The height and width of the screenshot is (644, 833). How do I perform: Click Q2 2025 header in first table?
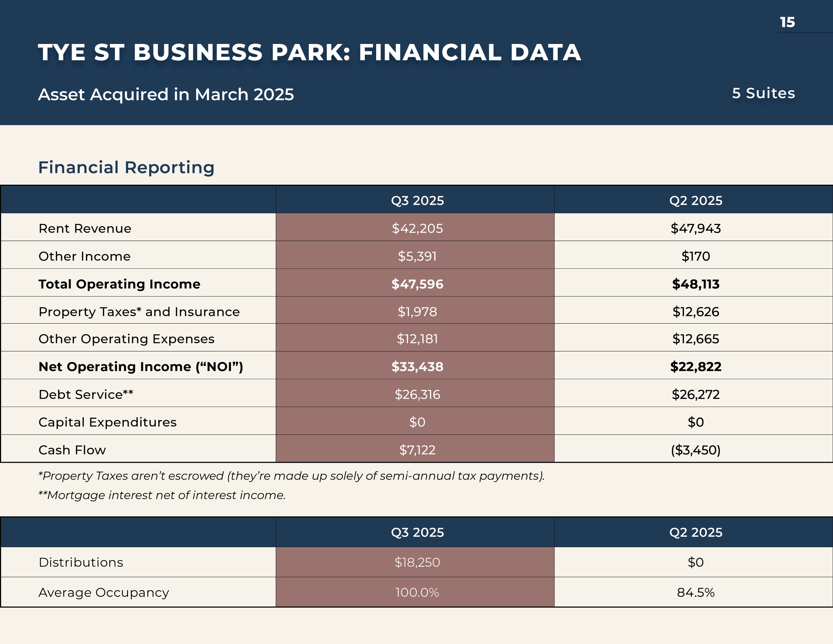point(695,200)
